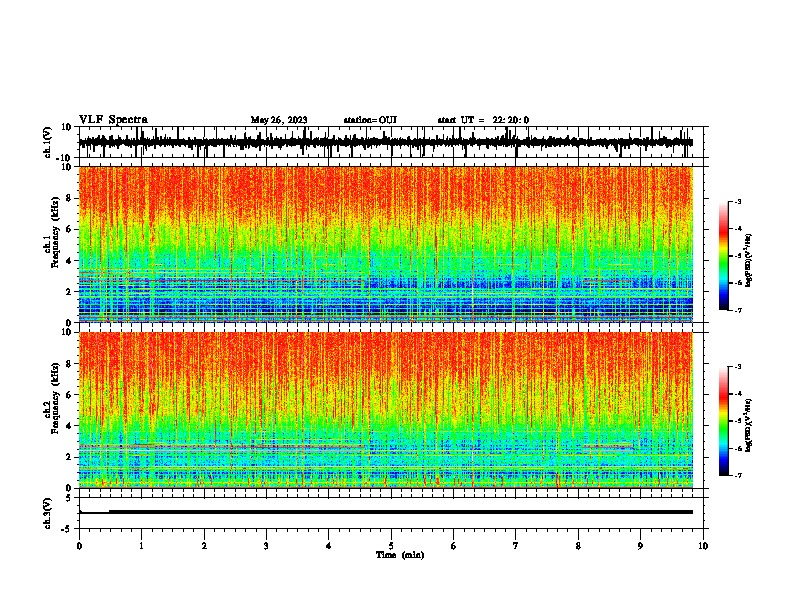Click inside the ch.1 spectrogram panel

coord(386,244)
